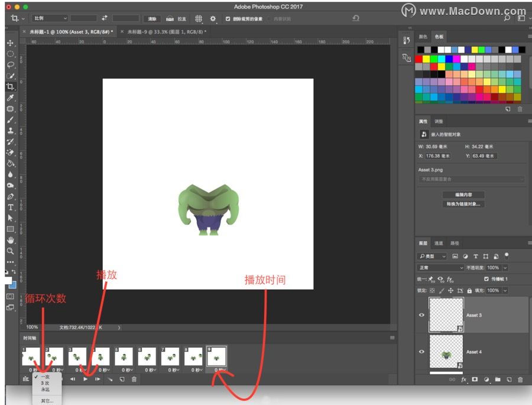This screenshot has width=532, height=405.
Task: Switch to Paths tab in Layers panel
Action: pyautogui.click(x=455, y=243)
